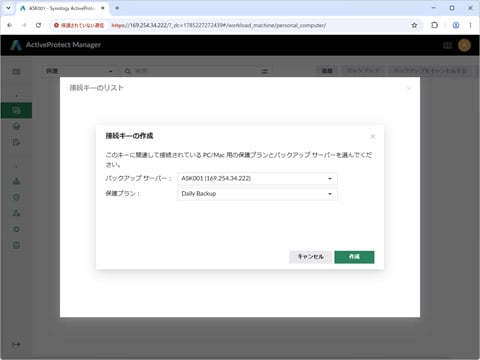The image size is (480, 360).
Task: Open the バックアップ サーバー dropdown showing ASK001
Action: tap(257, 179)
